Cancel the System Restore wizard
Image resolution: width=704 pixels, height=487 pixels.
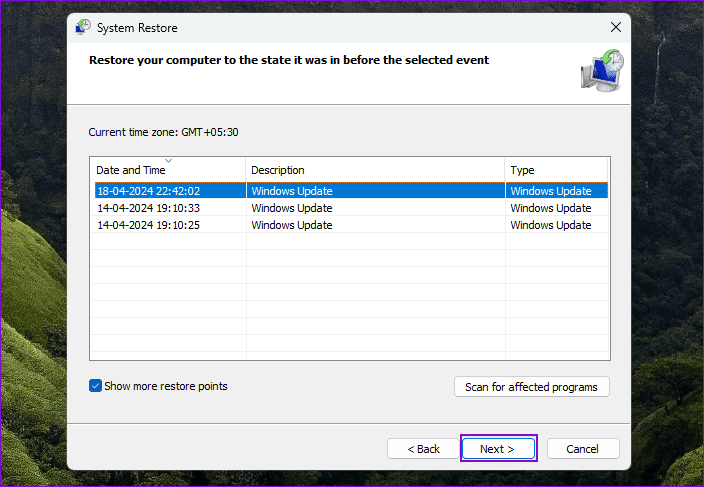(583, 449)
